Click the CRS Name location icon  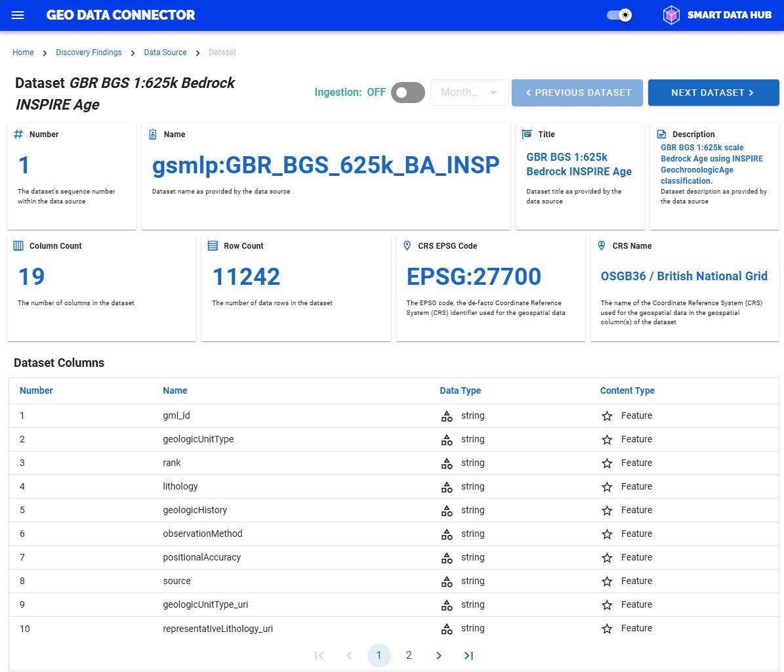(x=602, y=245)
